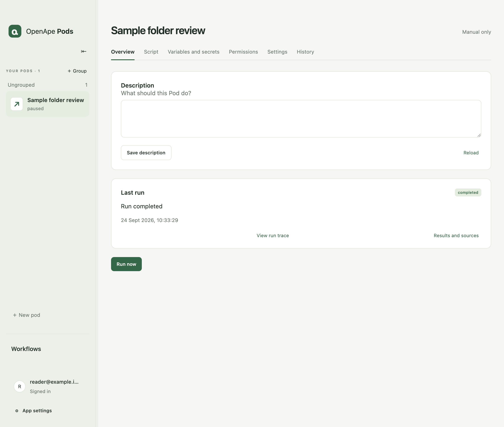Click the completed status badge
Image resolution: width=504 pixels, height=427 pixels.
pos(468,192)
